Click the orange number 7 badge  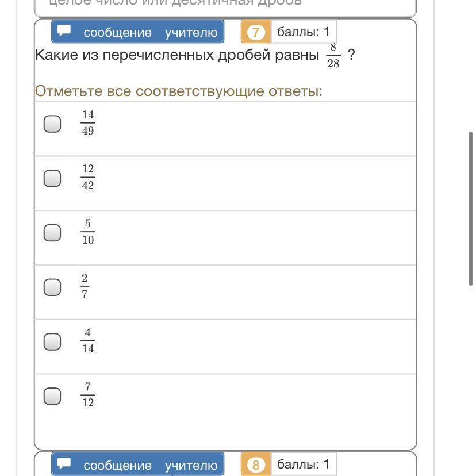coord(256,32)
